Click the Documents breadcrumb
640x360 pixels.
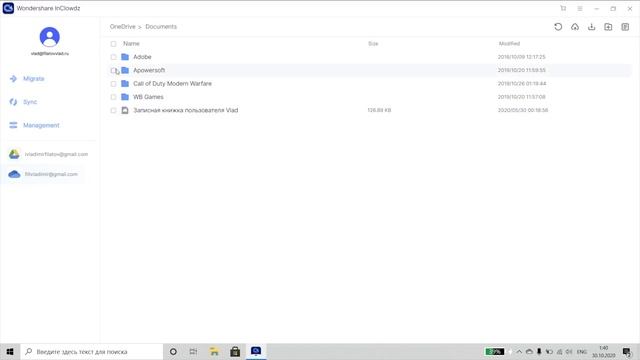[161, 27]
